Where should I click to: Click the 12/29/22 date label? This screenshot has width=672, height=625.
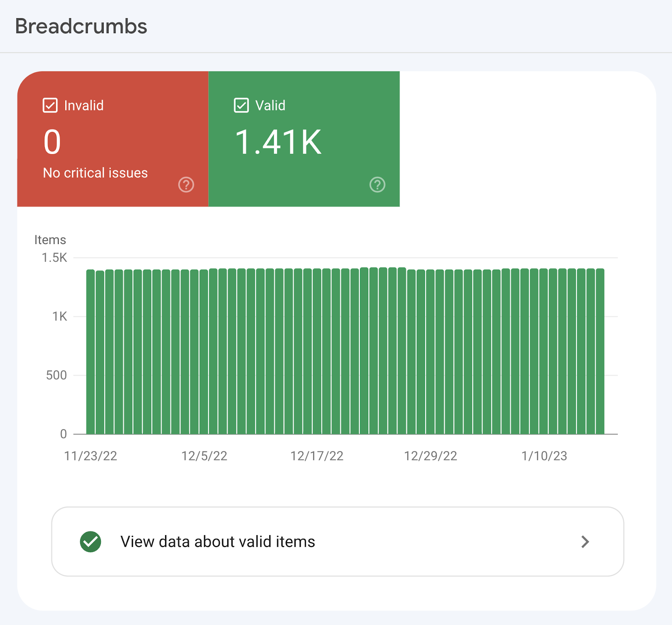point(430,456)
